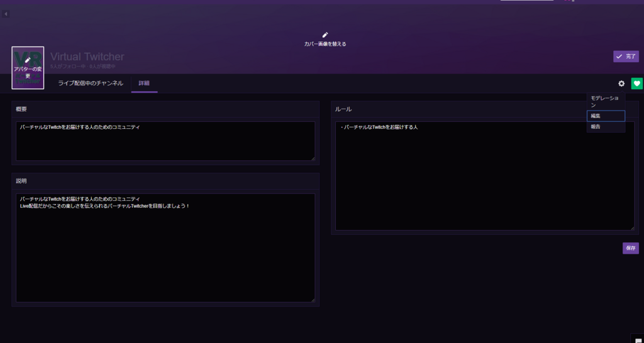Collapse sidebar with the left arrow
The width and height of the screenshot is (644, 343).
6,14
